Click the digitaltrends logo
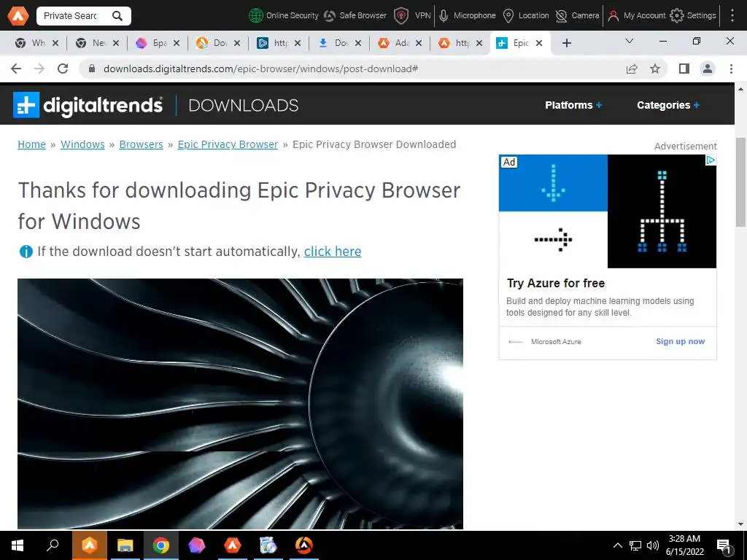 coord(88,105)
